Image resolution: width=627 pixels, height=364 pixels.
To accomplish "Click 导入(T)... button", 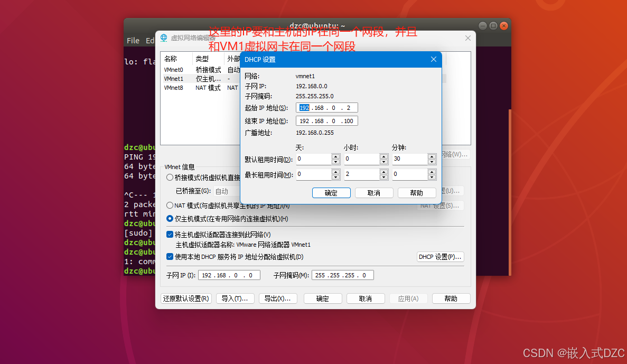I will tap(235, 298).
